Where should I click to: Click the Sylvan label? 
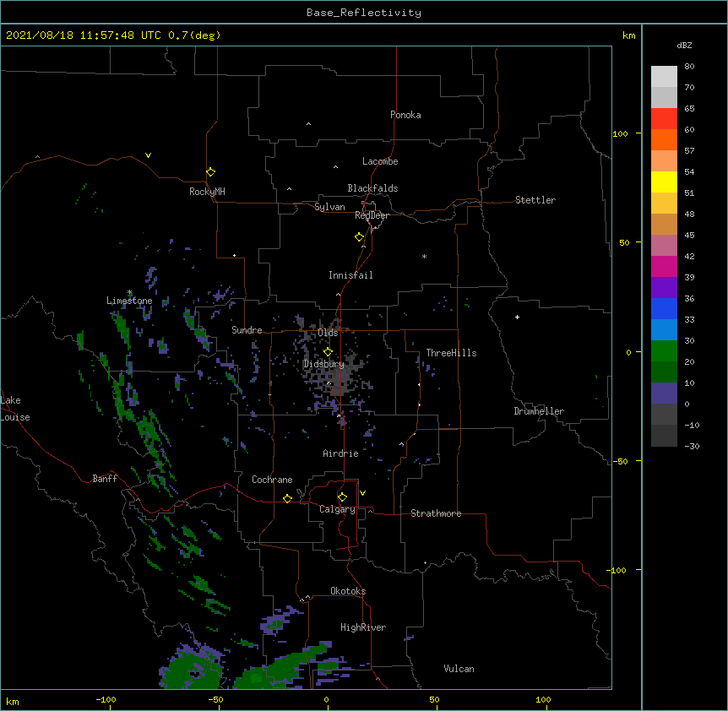(329, 207)
